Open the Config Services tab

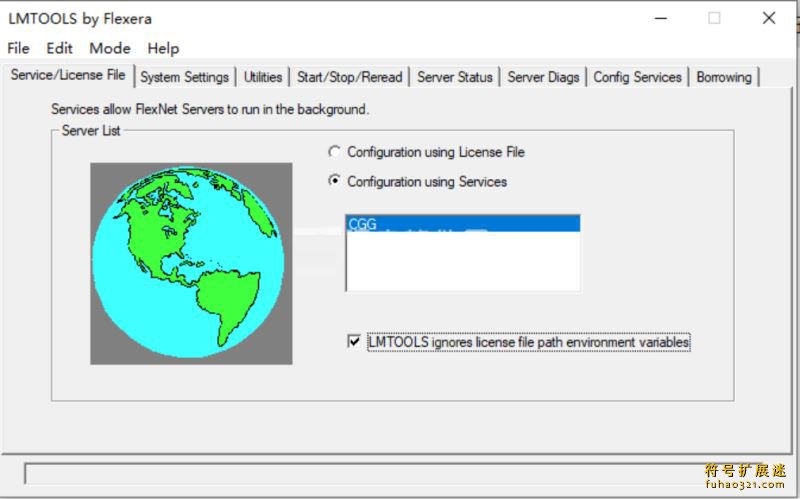pos(637,77)
